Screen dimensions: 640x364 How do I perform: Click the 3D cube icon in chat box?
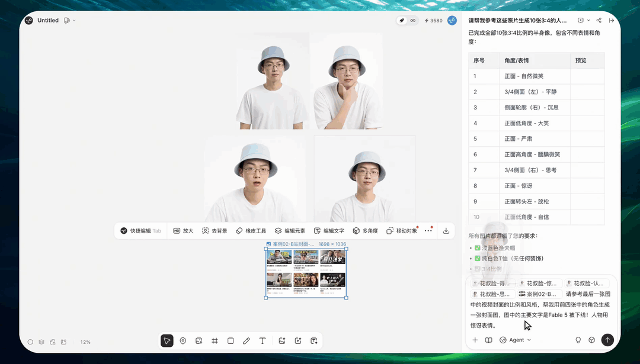tap(592, 340)
